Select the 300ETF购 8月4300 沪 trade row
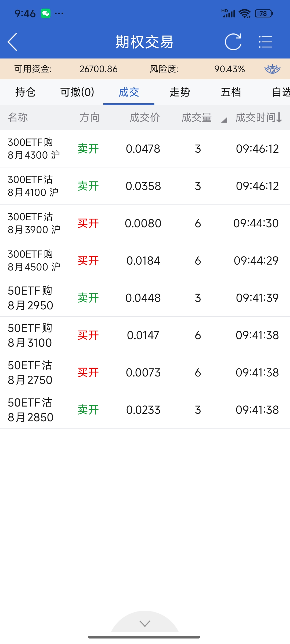This screenshot has width=290, height=644. [x=145, y=149]
